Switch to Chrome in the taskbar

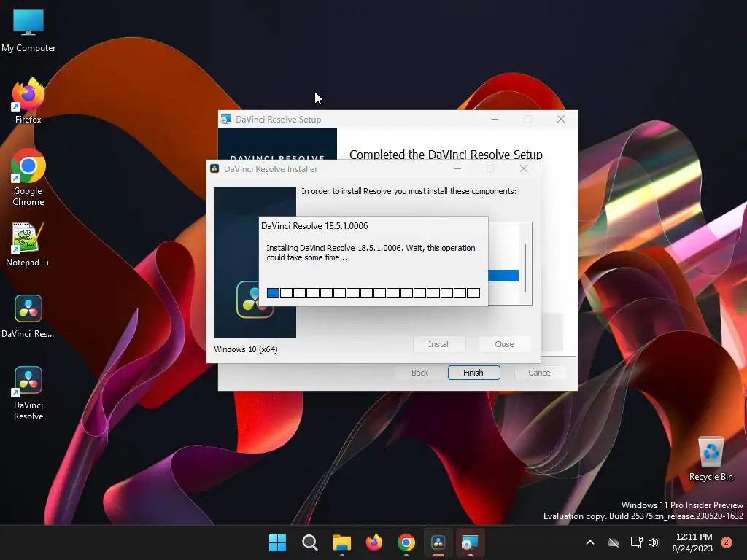(406, 542)
